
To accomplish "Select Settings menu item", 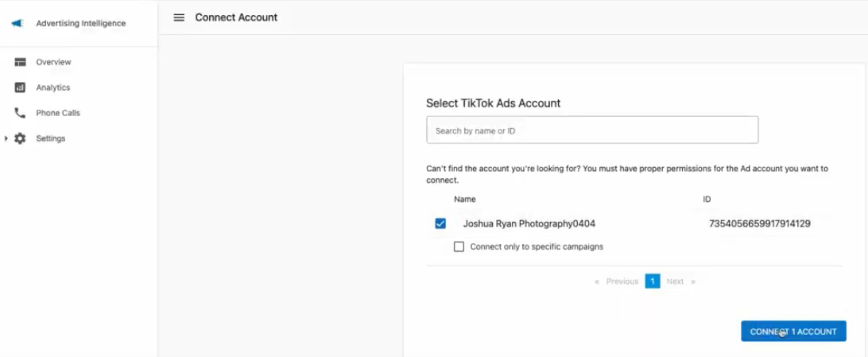I will point(50,138).
